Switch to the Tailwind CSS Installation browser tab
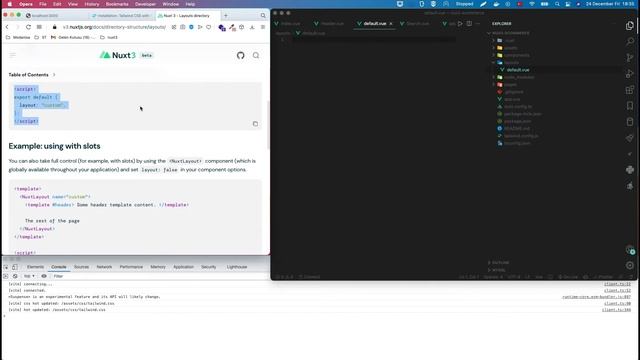Screen dimensions: 640x360 [x=122, y=16]
